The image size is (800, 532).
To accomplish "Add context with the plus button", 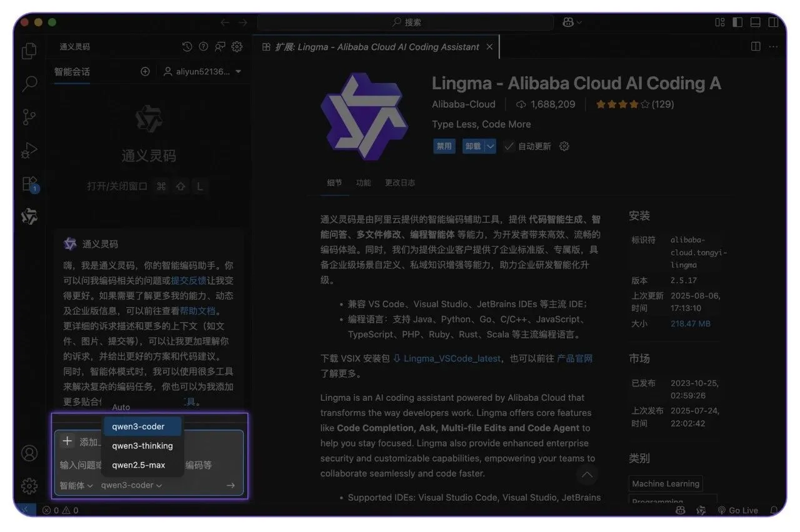I will pyautogui.click(x=67, y=441).
